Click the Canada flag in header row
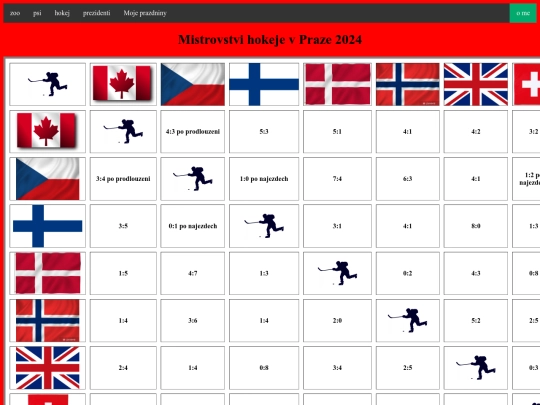Viewport: 540px width, 405px height. pos(123,84)
